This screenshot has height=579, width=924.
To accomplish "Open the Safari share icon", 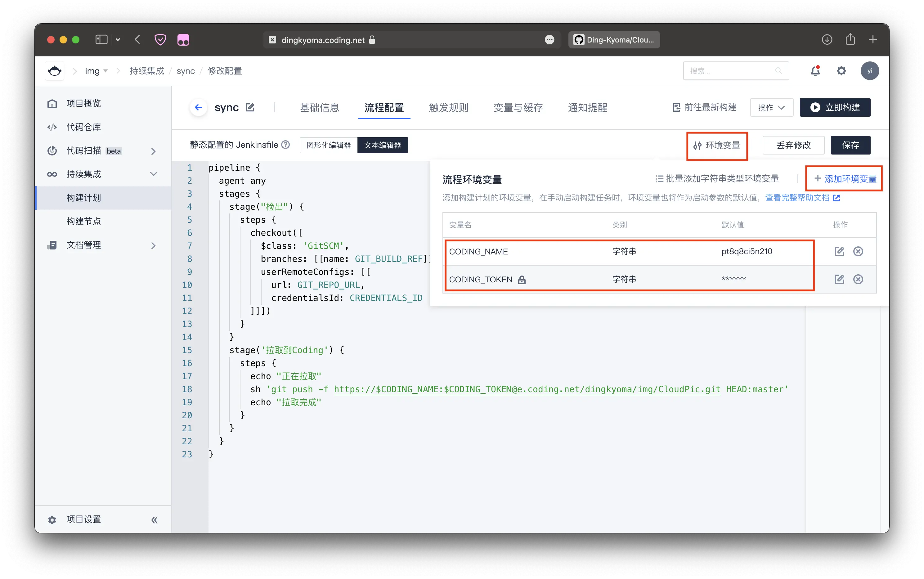I will point(850,39).
